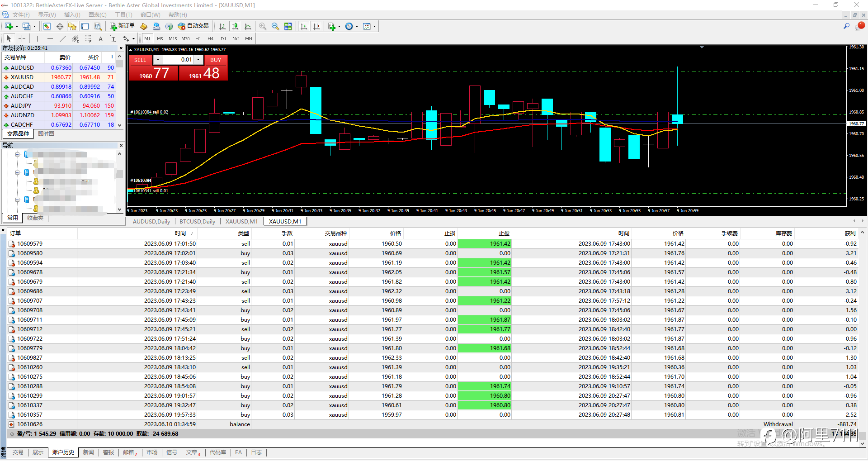Click the red SELL button

pos(140,60)
